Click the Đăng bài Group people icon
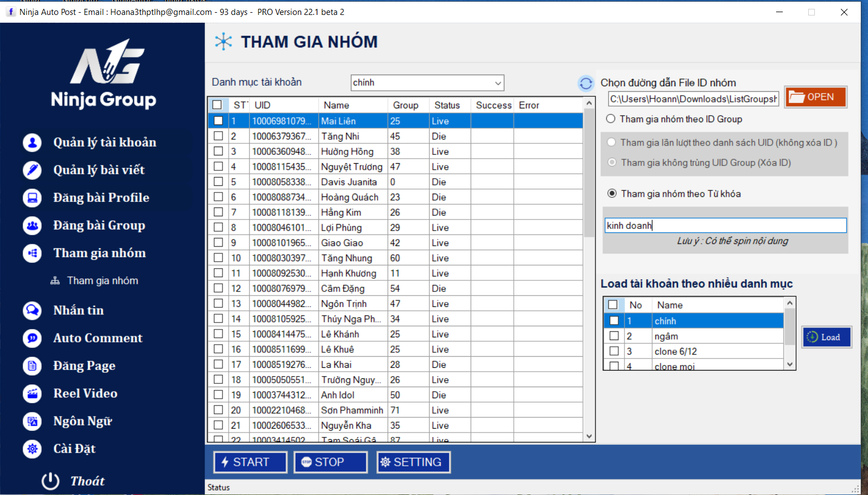The width and height of the screenshot is (868, 495). pos(32,226)
